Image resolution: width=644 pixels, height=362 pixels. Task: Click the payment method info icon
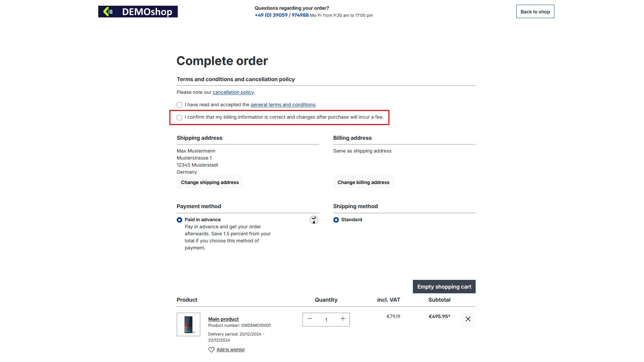coord(314,220)
